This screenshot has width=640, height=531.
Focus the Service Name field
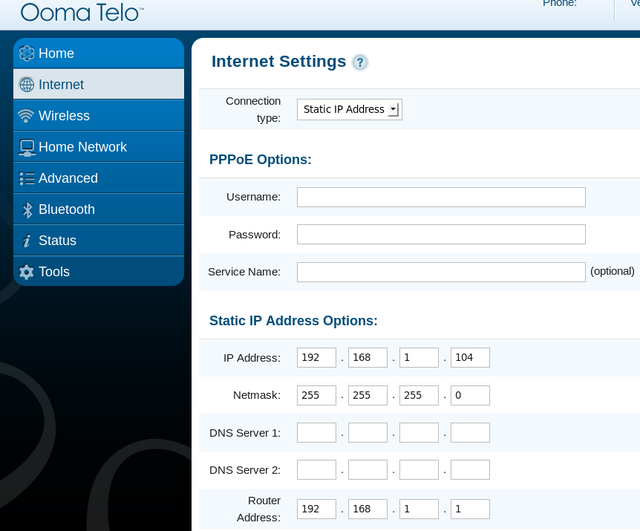point(441,272)
